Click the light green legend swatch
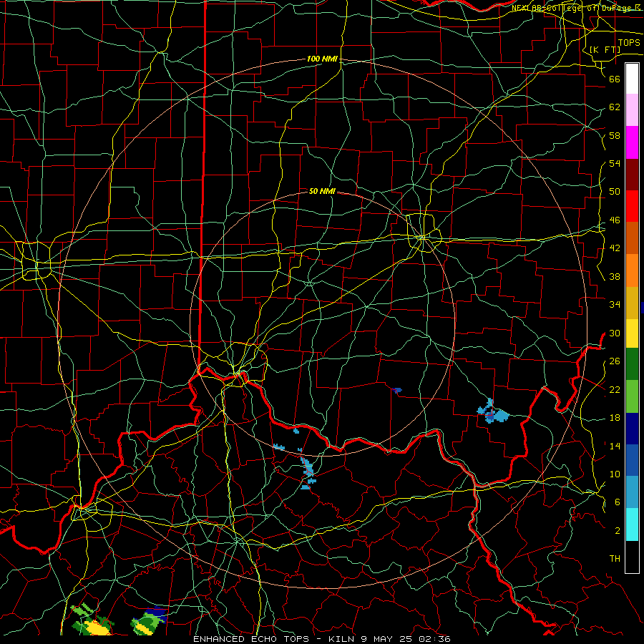The width and height of the screenshot is (644, 644). [x=632, y=396]
